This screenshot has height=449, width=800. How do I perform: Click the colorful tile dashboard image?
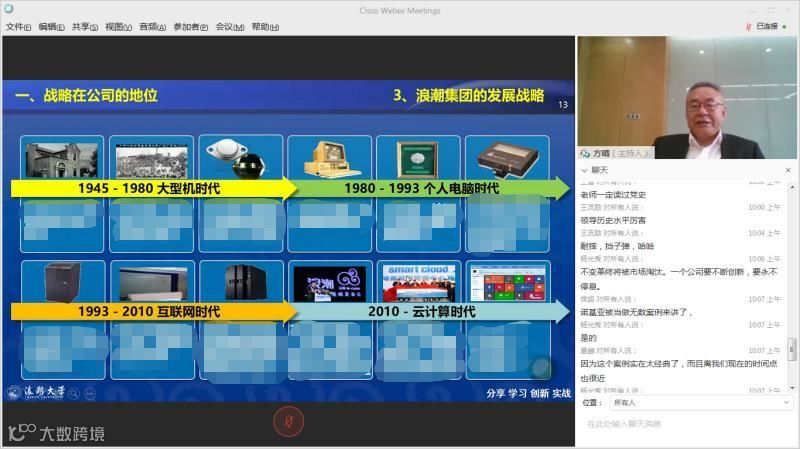[507, 283]
